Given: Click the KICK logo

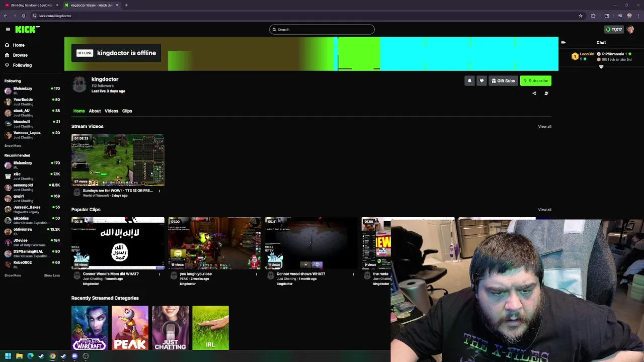Looking at the screenshot, I should click(x=26, y=30).
